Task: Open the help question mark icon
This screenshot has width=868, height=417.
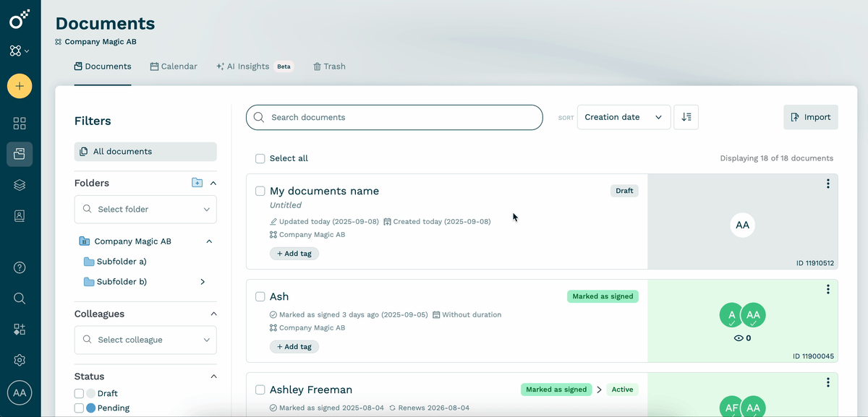Action: [19, 267]
